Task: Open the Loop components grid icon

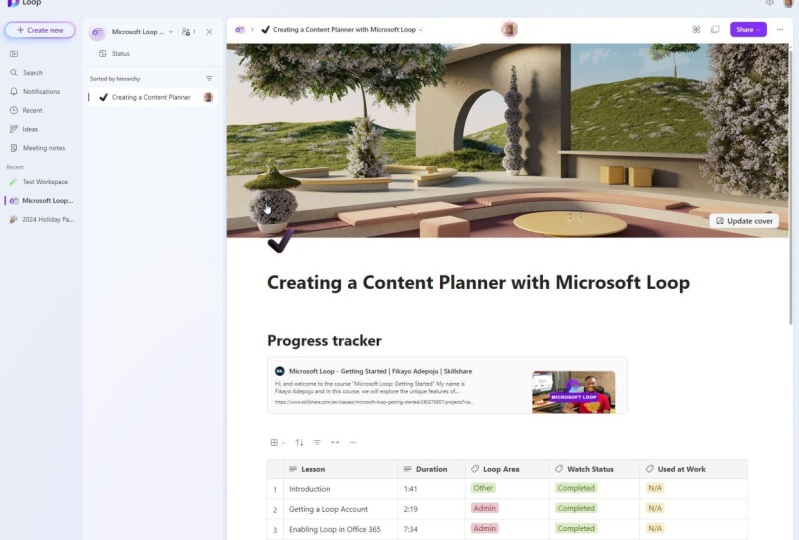Action: (696, 30)
